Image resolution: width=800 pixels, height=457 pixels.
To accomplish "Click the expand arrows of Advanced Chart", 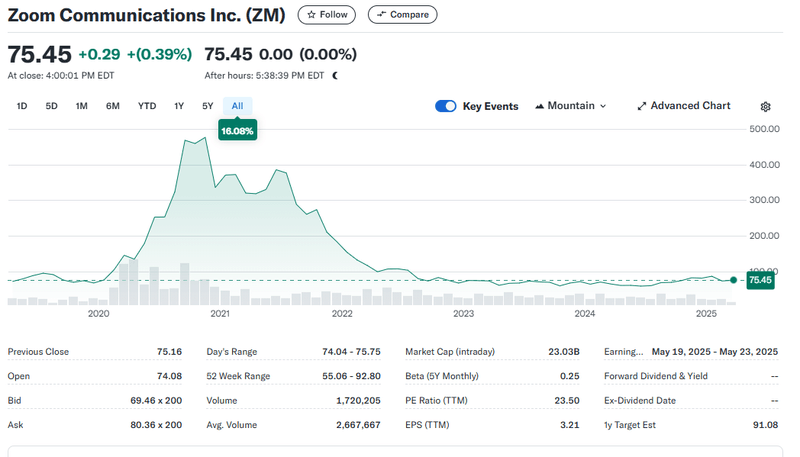I will [x=642, y=106].
